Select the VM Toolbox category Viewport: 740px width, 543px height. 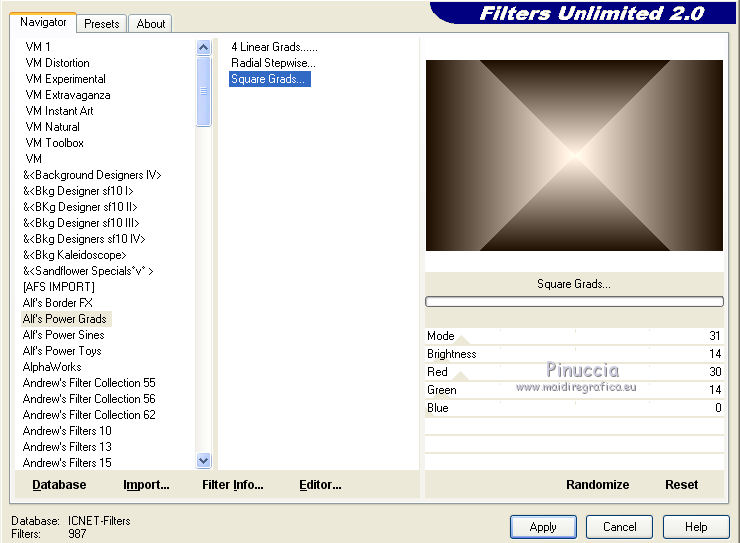pyautogui.click(x=55, y=143)
